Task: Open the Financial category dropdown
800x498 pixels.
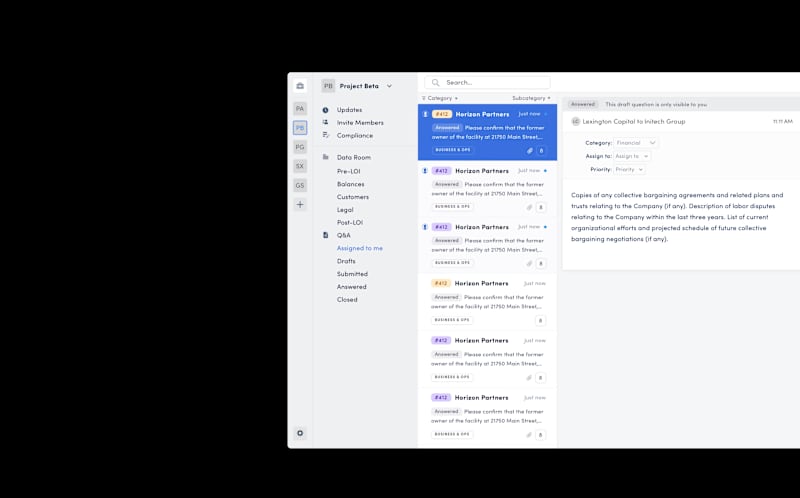Action: (x=636, y=143)
